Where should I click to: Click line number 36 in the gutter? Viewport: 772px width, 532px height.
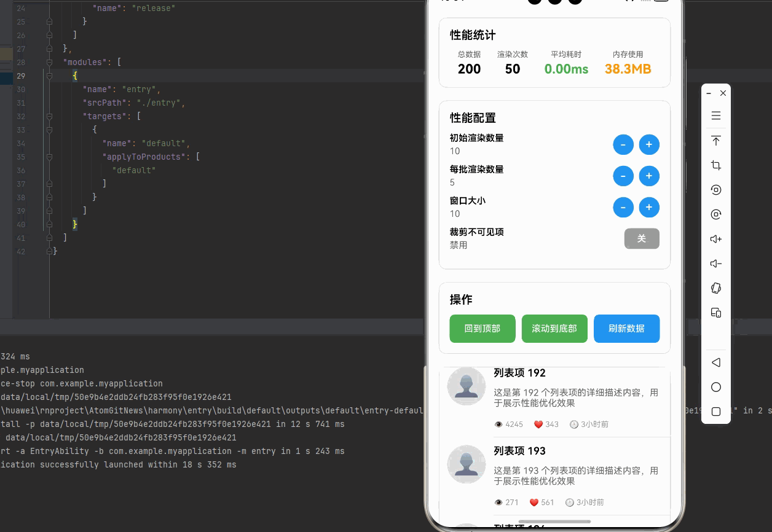click(x=21, y=170)
